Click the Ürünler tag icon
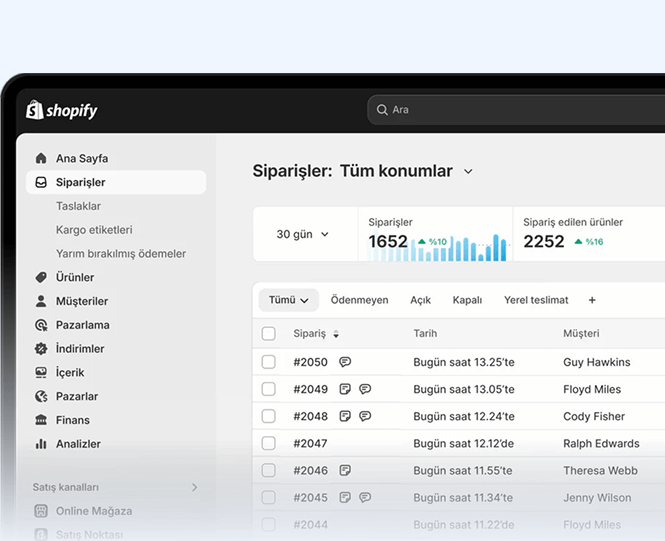The height and width of the screenshot is (541, 665). click(x=41, y=277)
